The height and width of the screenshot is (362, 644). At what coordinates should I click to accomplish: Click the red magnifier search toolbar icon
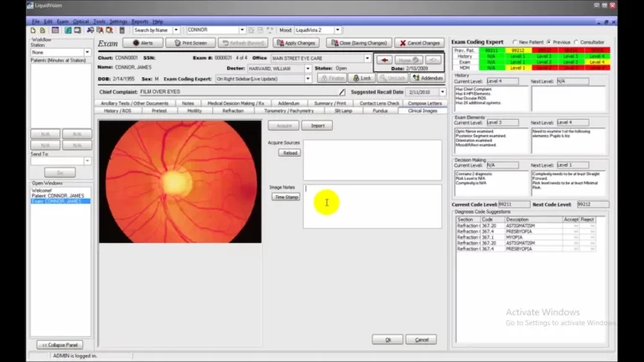click(x=109, y=30)
